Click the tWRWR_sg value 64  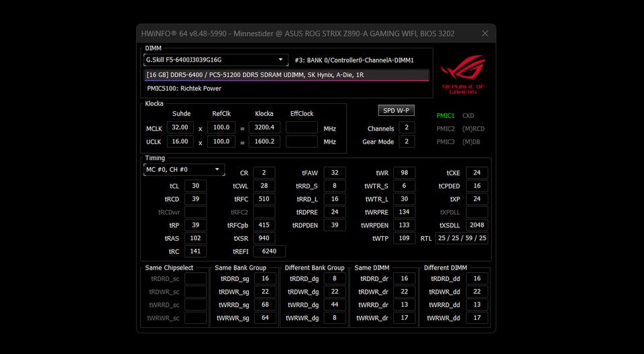(266, 318)
